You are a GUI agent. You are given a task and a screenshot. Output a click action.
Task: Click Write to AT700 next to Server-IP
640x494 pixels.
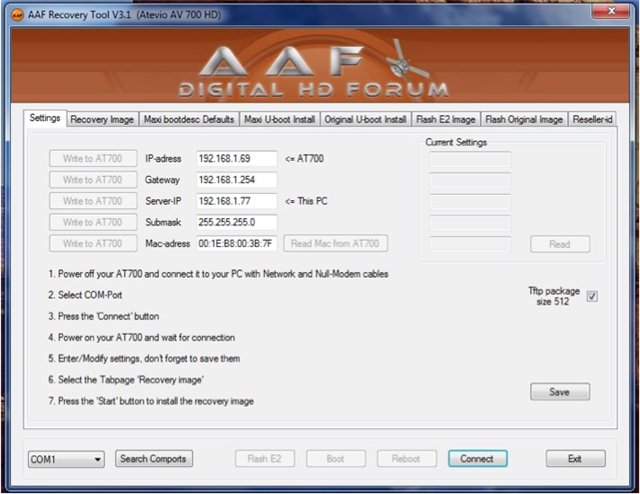point(93,201)
